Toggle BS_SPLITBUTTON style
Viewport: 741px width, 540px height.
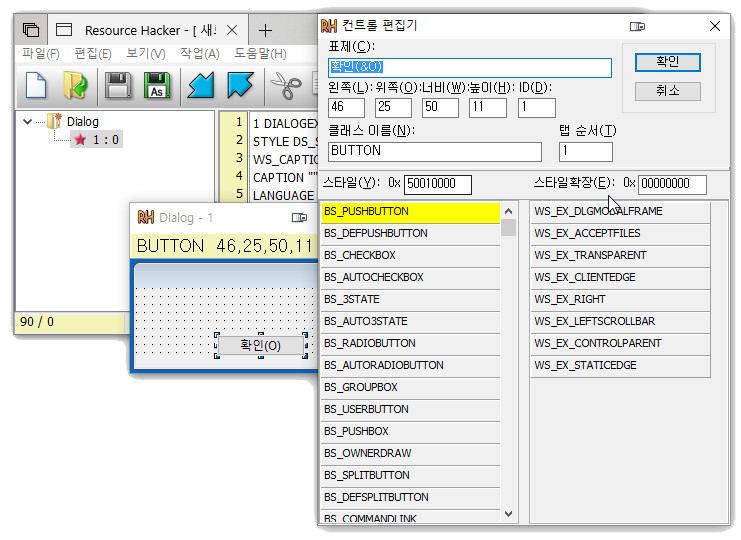(x=410, y=476)
